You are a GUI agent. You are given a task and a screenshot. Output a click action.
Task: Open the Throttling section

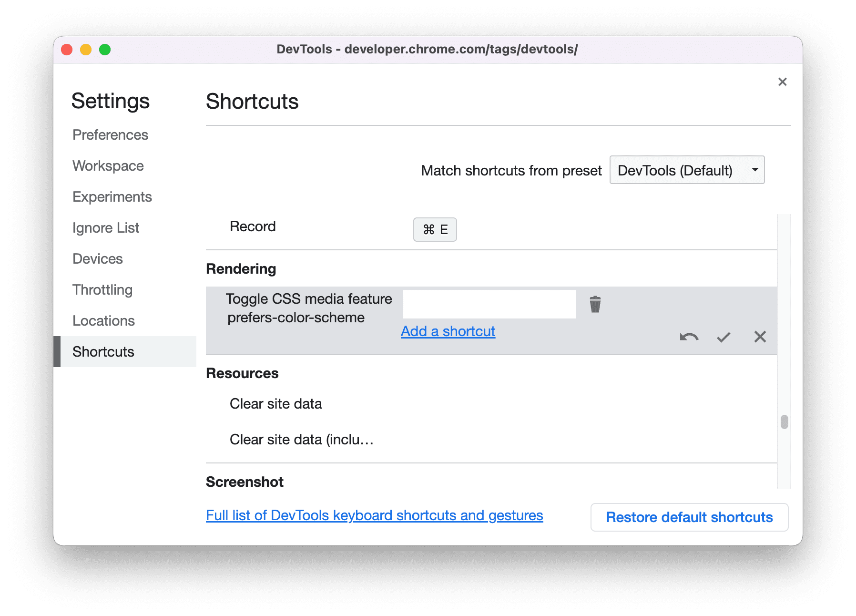(x=102, y=289)
